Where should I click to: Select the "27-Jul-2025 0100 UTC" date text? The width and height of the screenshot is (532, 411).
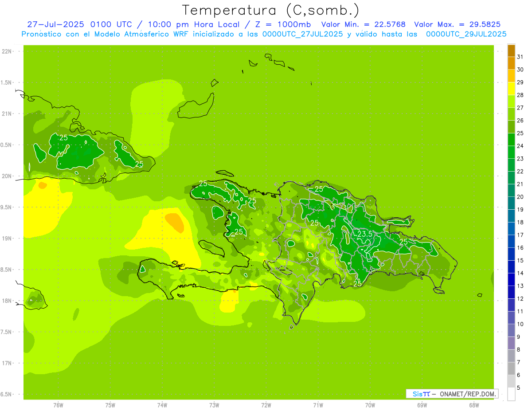[79, 24]
